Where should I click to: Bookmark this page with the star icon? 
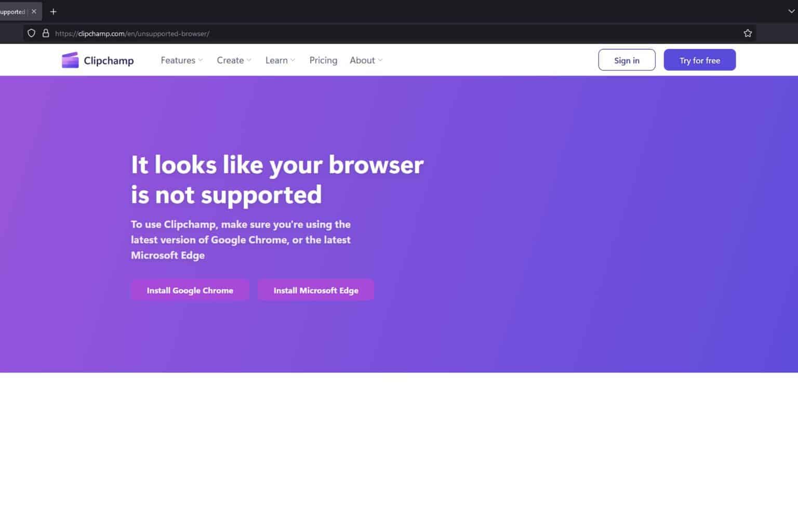748,33
